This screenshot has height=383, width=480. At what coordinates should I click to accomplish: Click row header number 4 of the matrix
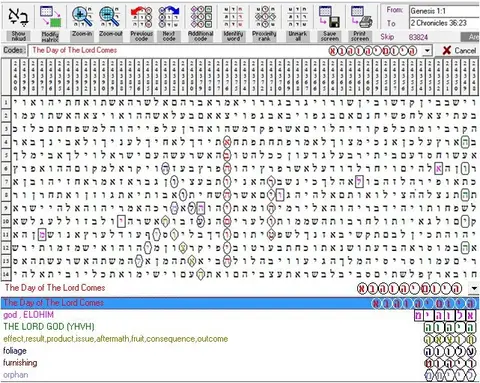pyautogui.click(x=6, y=142)
